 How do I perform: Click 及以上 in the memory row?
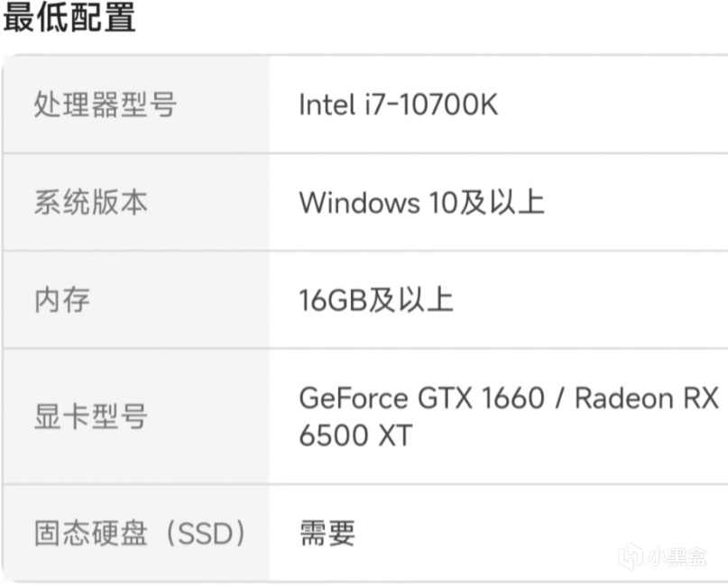pyautogui.click(x=410, y=299)
